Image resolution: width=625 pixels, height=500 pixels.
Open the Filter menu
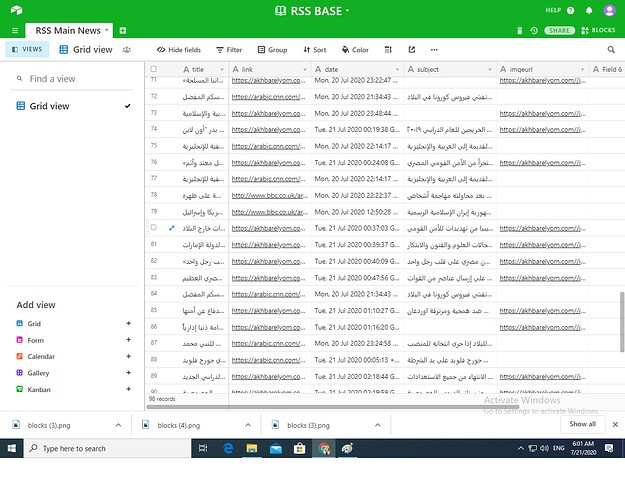(229, 49)
